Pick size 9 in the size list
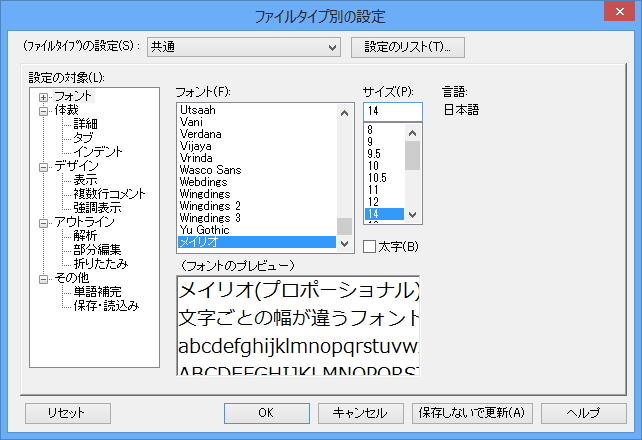This screenshot has height=440, width=642. (384, 142)
